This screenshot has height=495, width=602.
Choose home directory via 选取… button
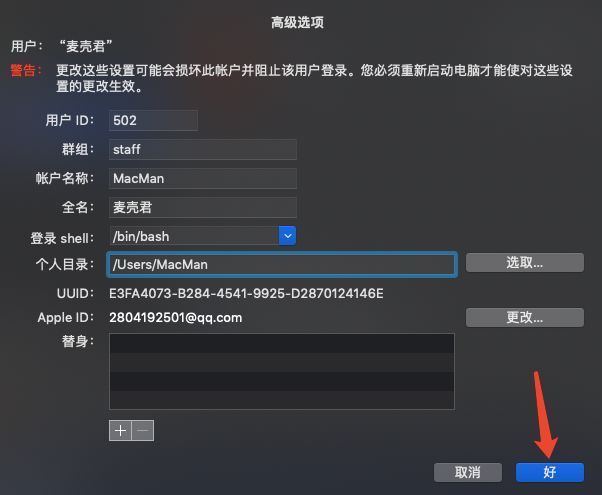pyautogui.click(x=525, y=263)
